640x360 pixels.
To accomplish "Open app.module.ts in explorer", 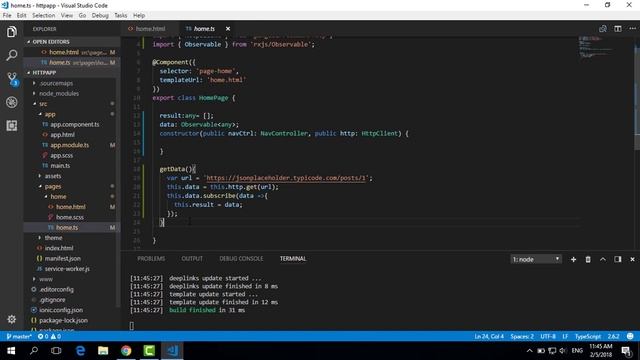I will pyautogui.click(x=70, y=145).
